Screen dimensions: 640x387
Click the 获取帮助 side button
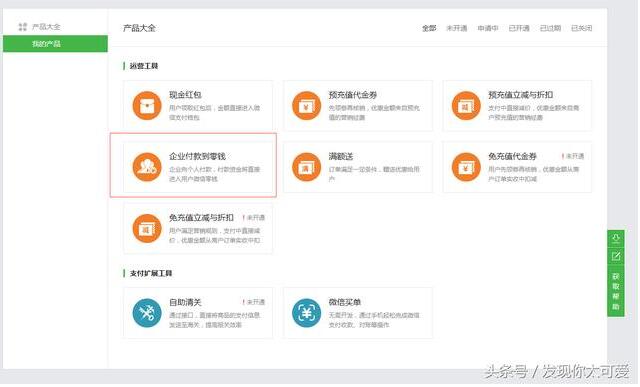[616, 291]
